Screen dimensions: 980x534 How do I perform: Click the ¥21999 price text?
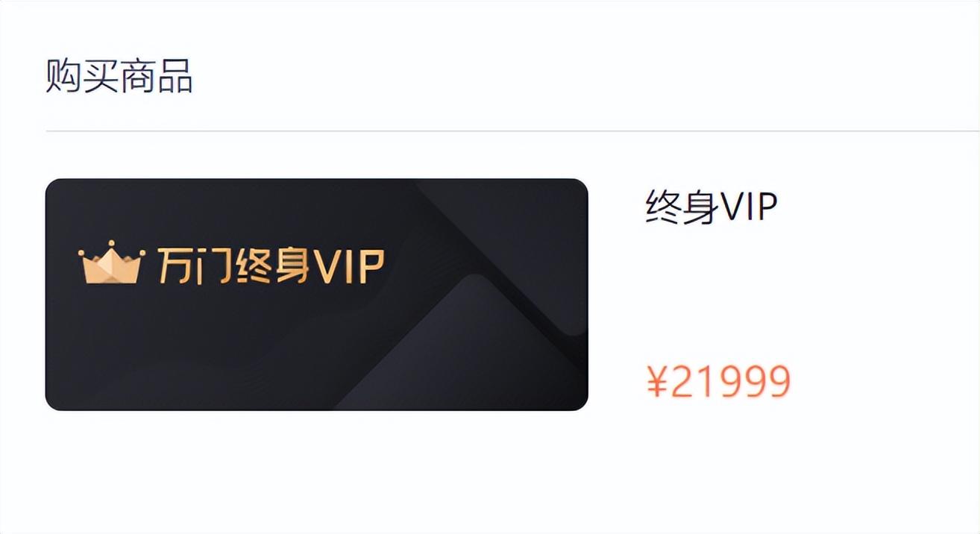click(718, 382)
